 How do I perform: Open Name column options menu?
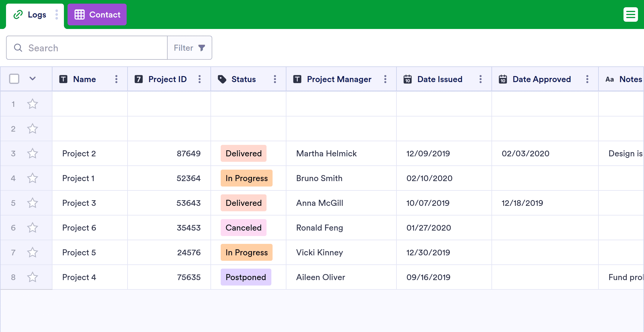(x=116, y=79)
